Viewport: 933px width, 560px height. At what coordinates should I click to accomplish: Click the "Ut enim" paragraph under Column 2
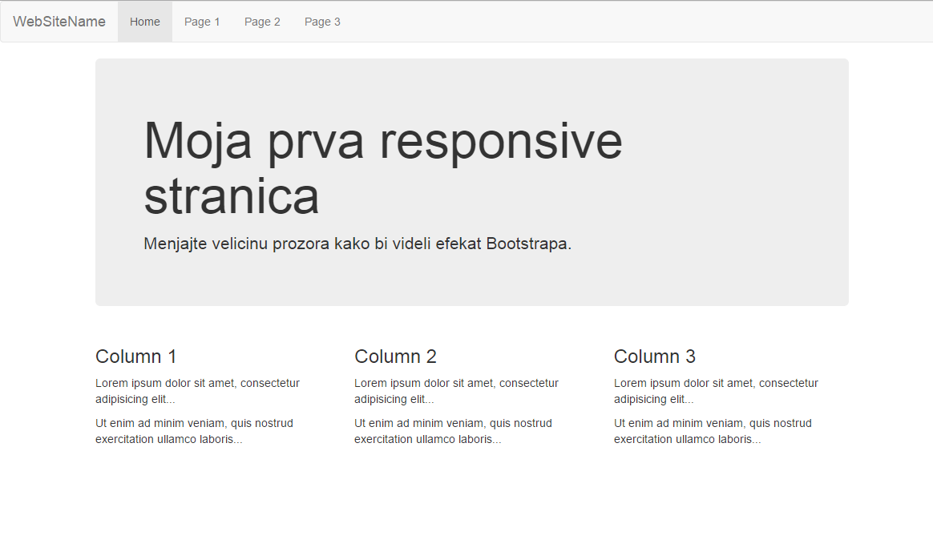(x=453, y=431)
